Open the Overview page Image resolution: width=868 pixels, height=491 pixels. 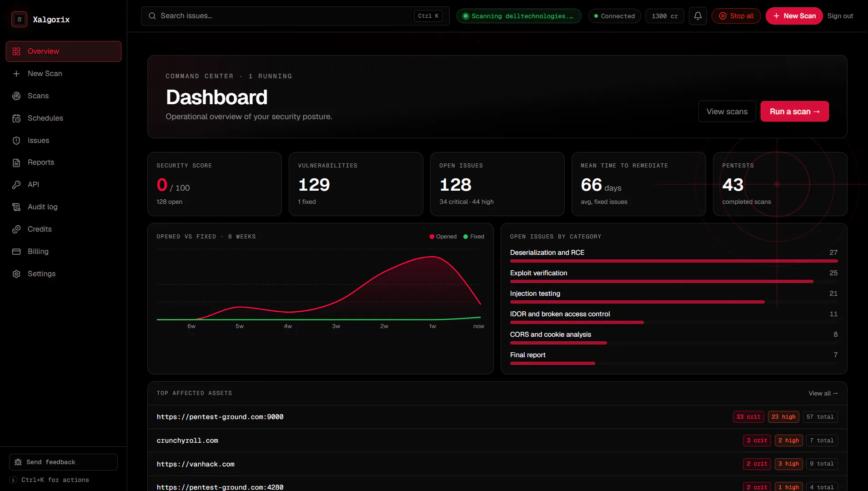click(64, 51)
